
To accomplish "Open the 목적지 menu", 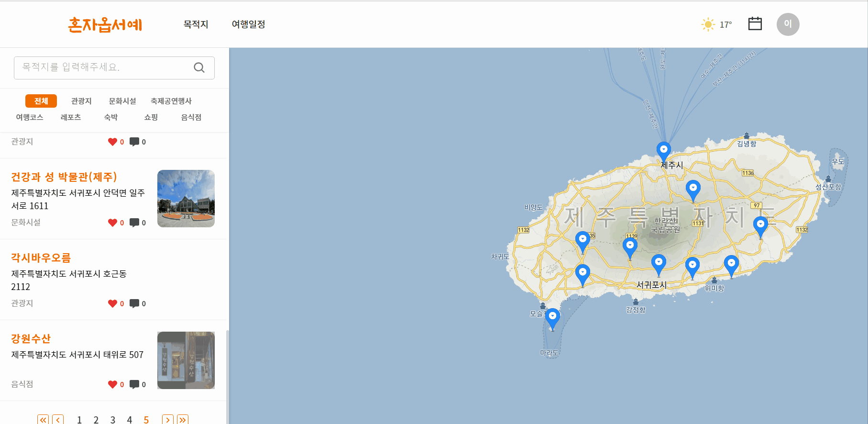I will coord(196,24).
